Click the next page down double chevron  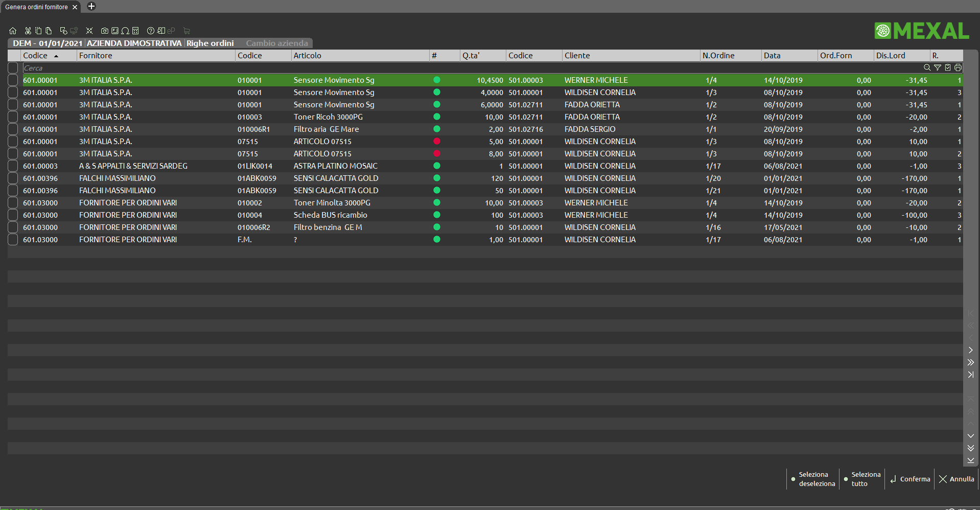pos(971,448)
